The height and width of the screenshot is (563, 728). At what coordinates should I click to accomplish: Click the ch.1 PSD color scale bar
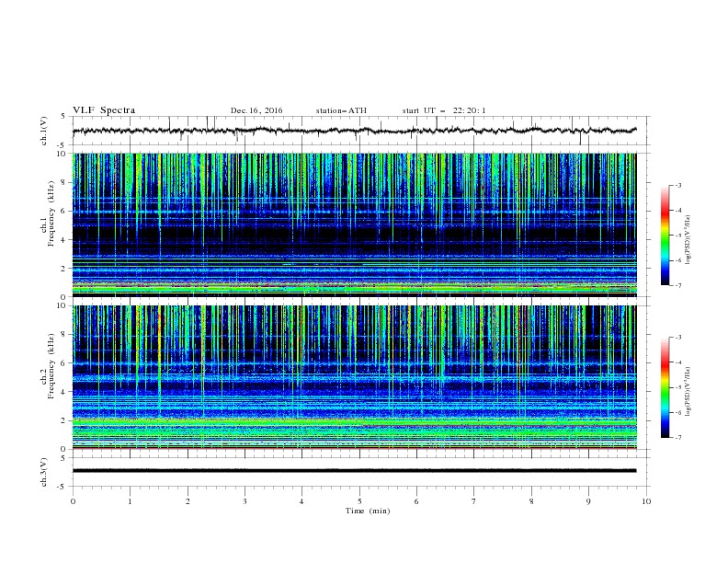point(665,236)
